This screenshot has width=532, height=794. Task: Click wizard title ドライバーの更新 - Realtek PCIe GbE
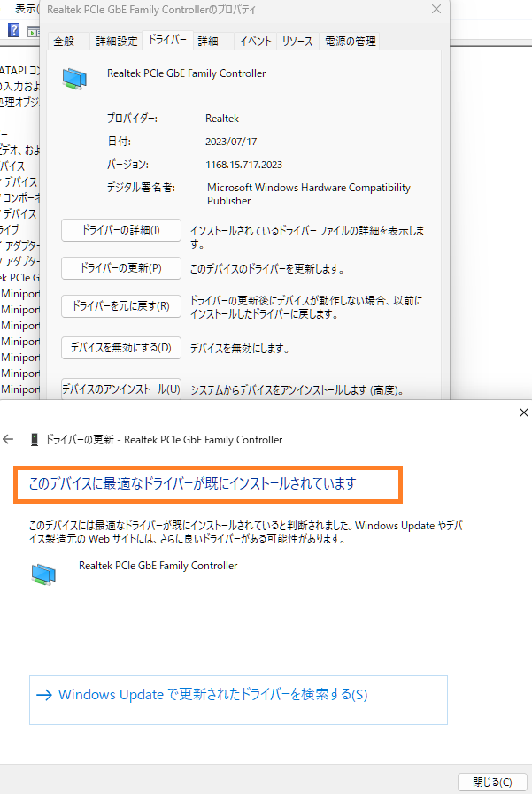164,440
